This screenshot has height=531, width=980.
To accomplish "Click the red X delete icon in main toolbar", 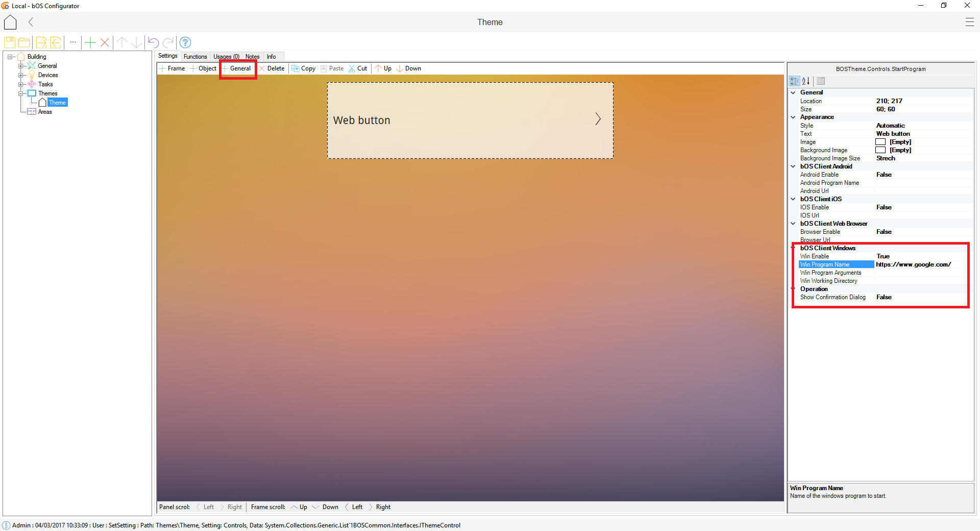I will tap(105, 42).
